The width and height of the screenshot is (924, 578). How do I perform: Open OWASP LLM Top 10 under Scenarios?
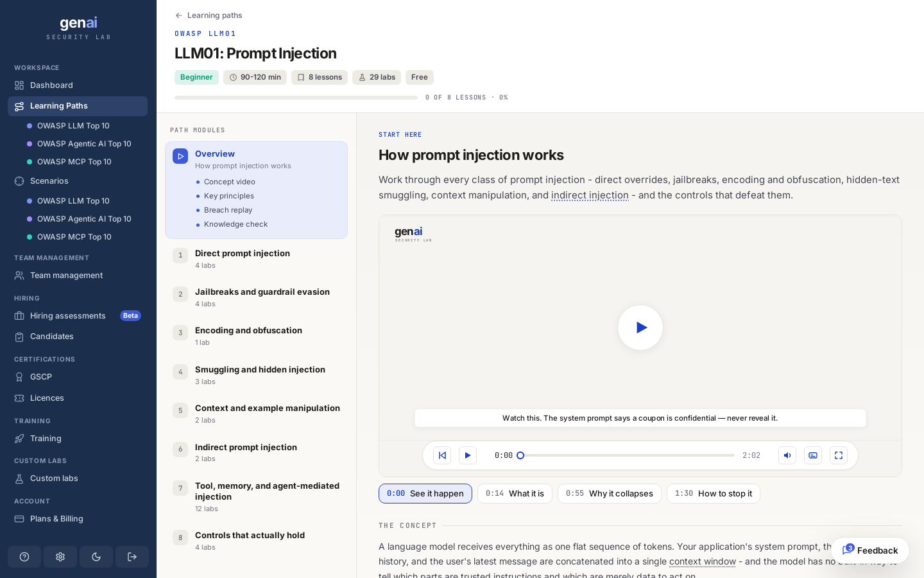pyautogui.click(x=73, y=201)
